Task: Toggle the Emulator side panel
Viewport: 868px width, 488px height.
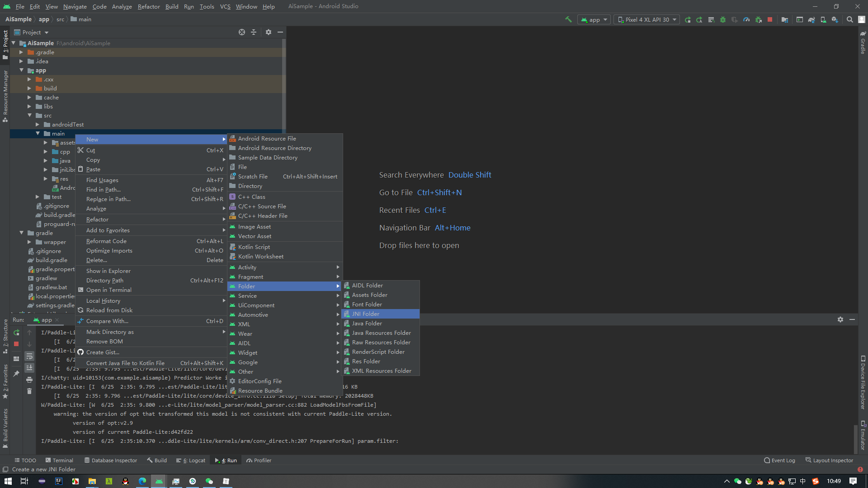Action: (x=863, y=436)
